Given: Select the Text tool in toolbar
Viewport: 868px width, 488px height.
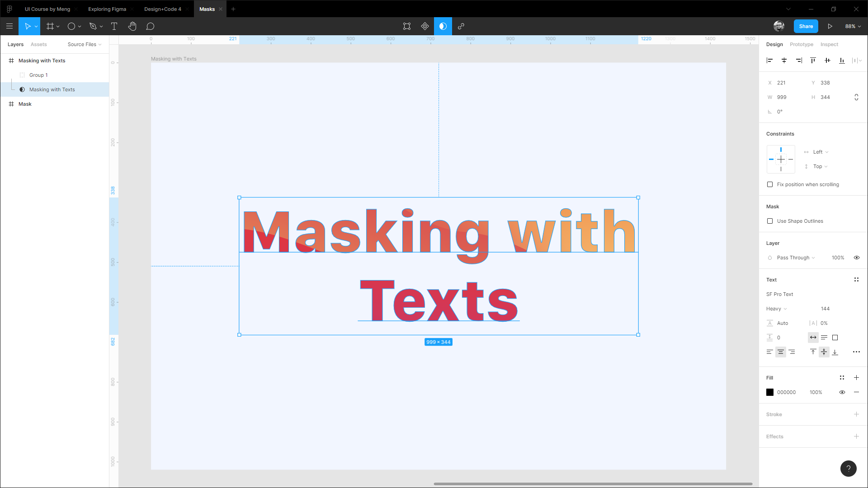Looking at the screenshot, I should coord(114,26).
